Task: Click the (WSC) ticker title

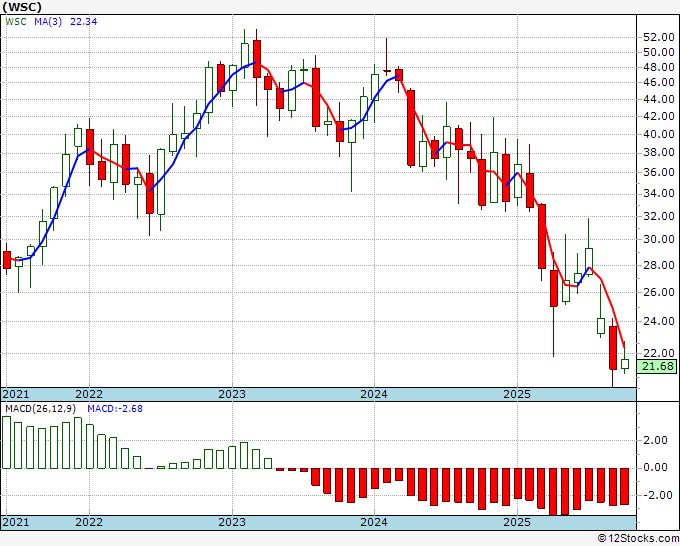Action: click(22, 7)
